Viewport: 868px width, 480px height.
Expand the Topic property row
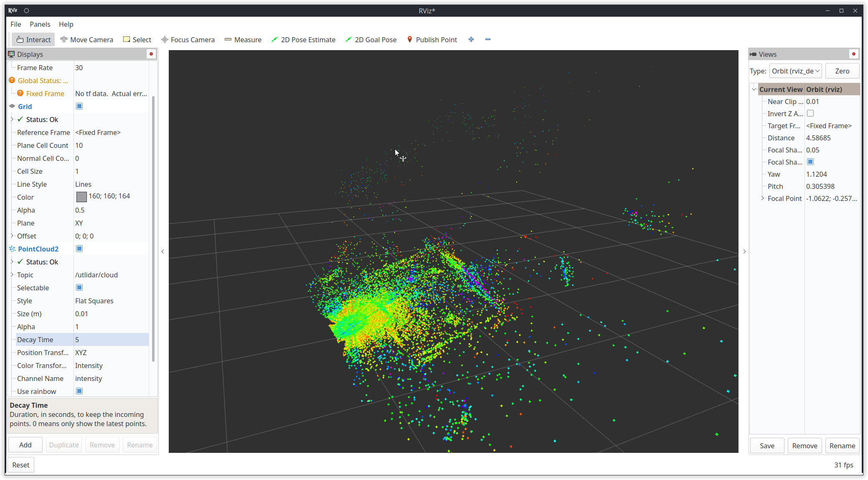coord(12,274)
